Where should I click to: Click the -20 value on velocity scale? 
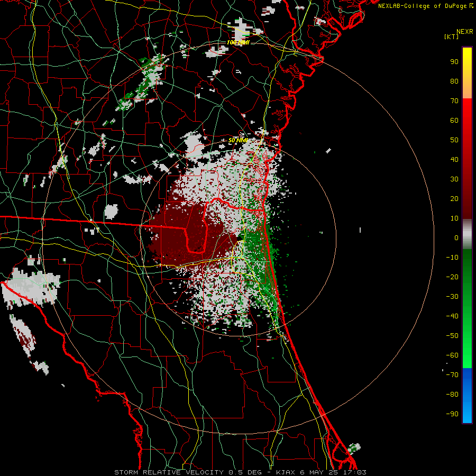[452, 277]
